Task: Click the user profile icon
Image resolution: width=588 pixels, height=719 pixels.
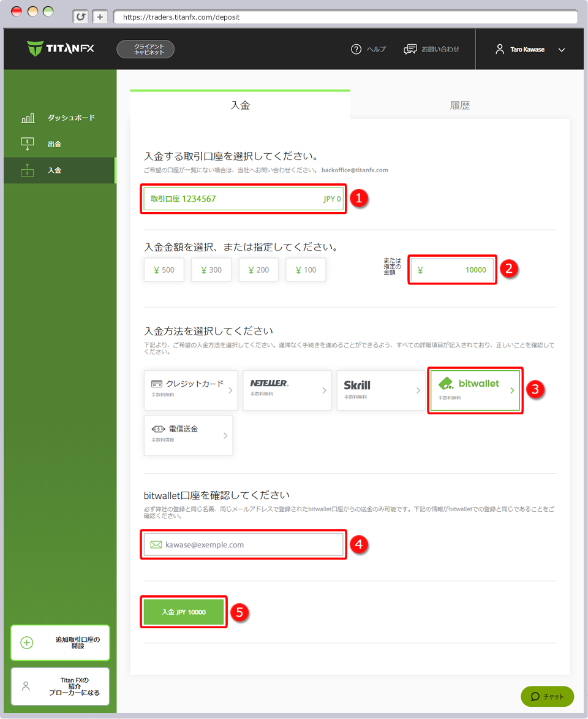Action: click(500, 49)
